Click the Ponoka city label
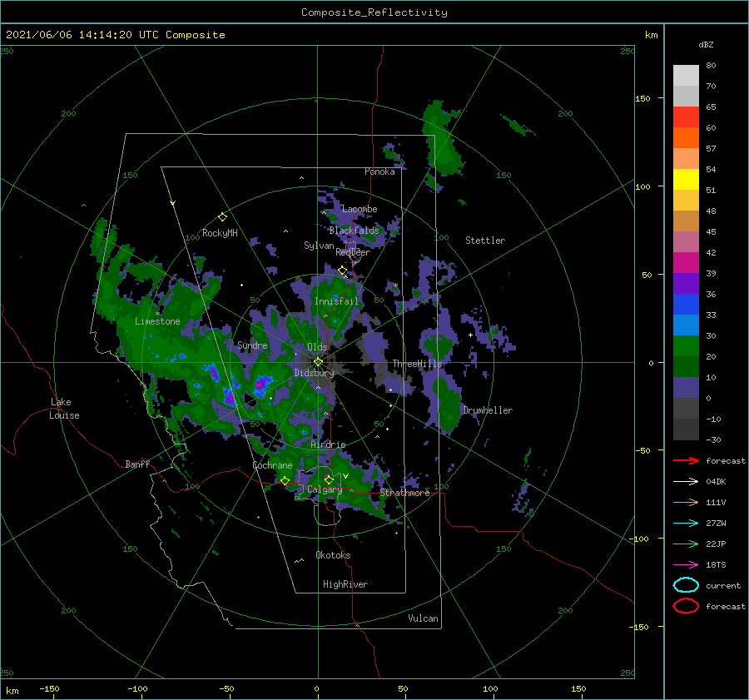This screenshot has height=700, width=749. (x=379, y=171)
